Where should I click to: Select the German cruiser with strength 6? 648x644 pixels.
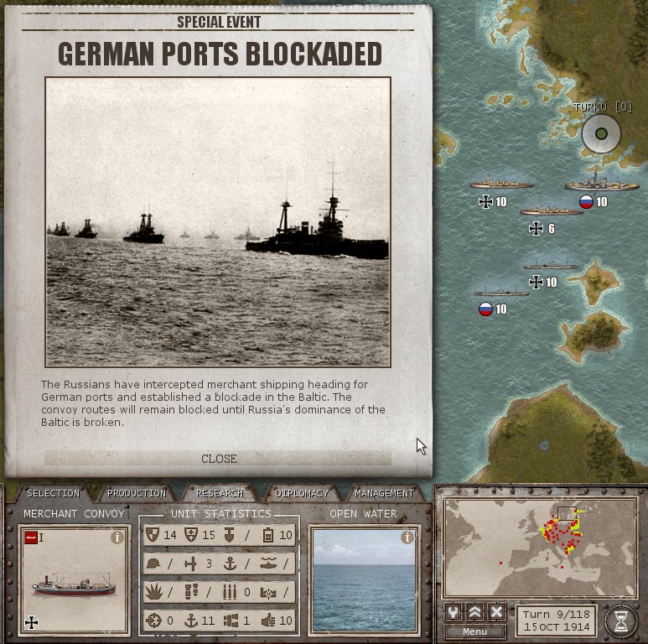point(551,211)
